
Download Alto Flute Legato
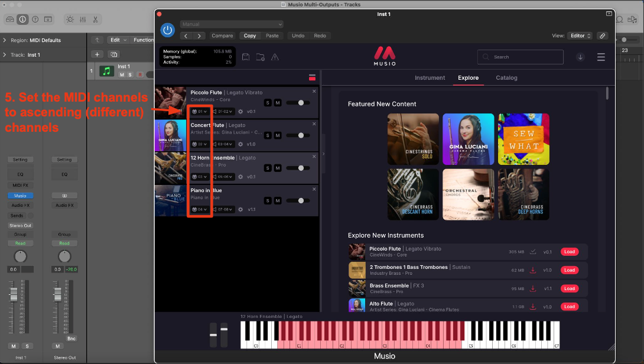tap(533, 307)
